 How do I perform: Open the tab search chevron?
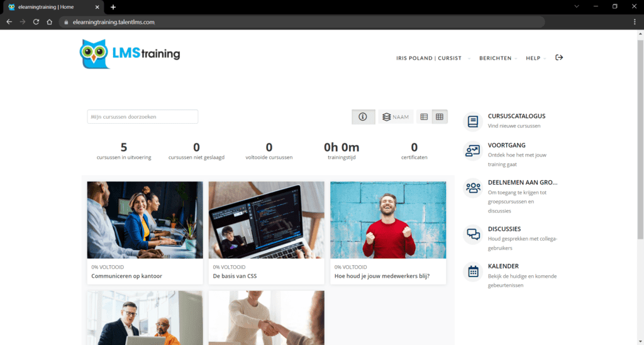(577, 6)
